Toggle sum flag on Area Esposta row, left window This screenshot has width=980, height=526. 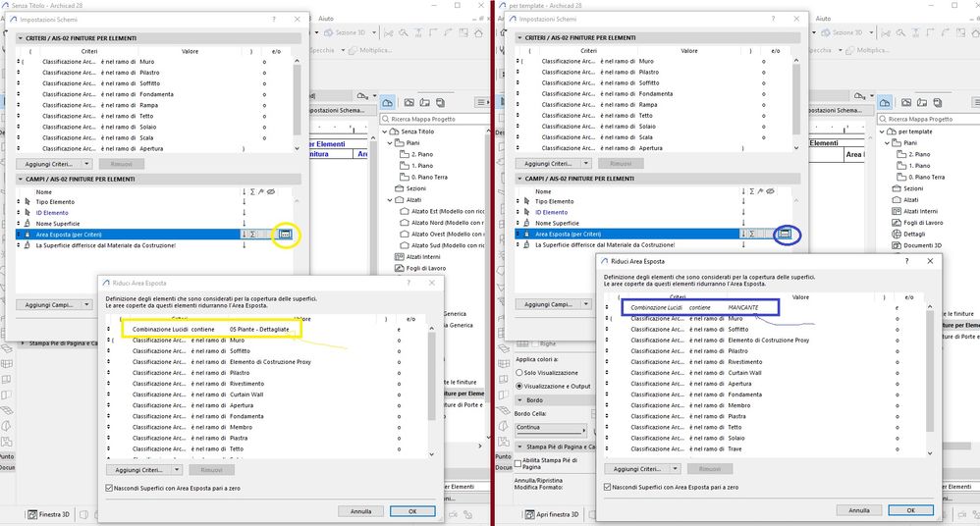pos(252,235)
